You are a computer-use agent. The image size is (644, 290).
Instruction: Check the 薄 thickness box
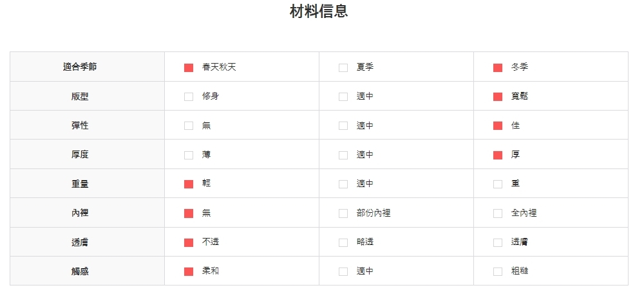pos(189,155)
